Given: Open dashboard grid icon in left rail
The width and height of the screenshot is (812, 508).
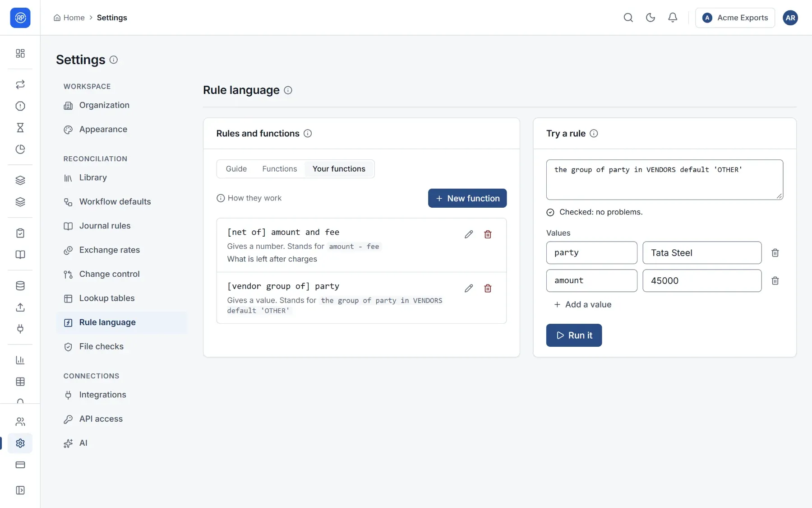Looking at the screenshot, I should [20, 53].
